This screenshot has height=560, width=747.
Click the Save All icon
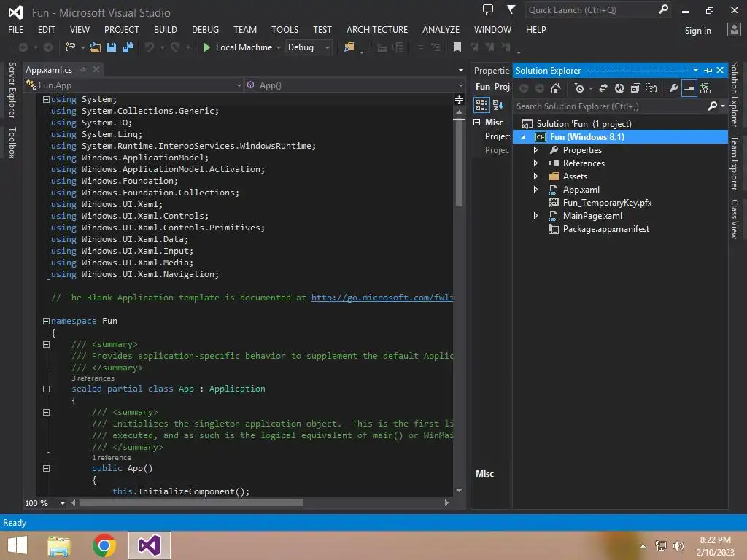pos(128,47)
